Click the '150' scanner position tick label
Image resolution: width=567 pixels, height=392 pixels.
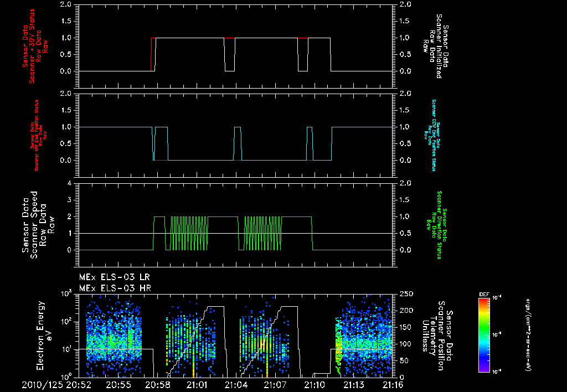tap(406, 327)
